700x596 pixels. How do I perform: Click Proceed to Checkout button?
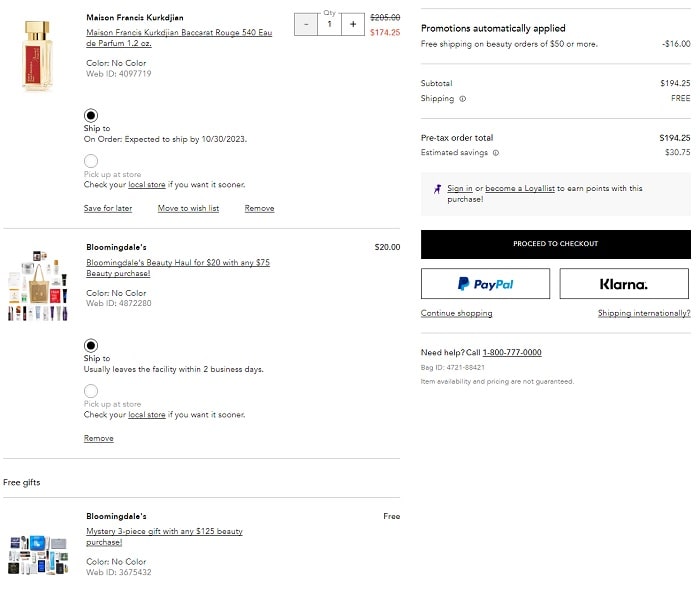555,244
